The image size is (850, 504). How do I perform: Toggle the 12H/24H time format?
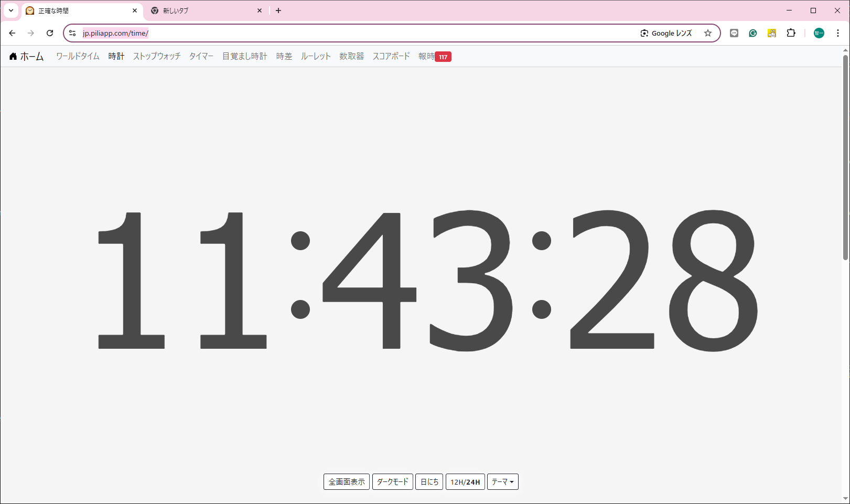tap(465, 481)
